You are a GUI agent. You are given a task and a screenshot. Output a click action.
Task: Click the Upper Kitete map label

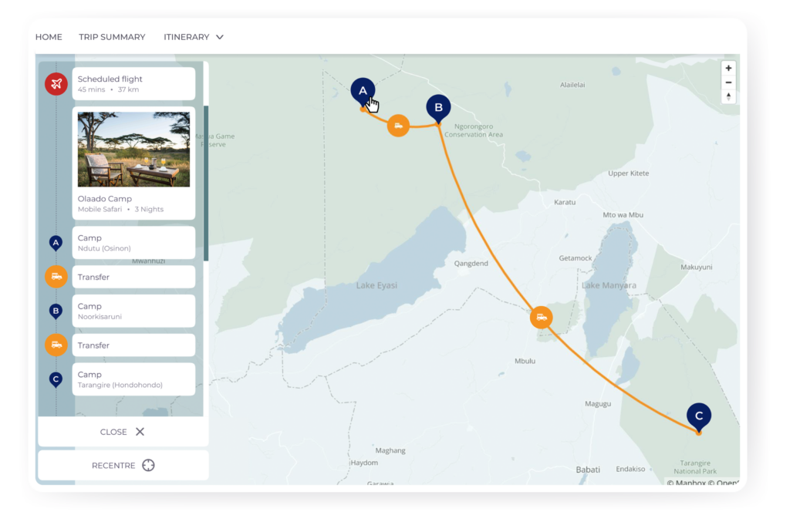tap(628, 173)
